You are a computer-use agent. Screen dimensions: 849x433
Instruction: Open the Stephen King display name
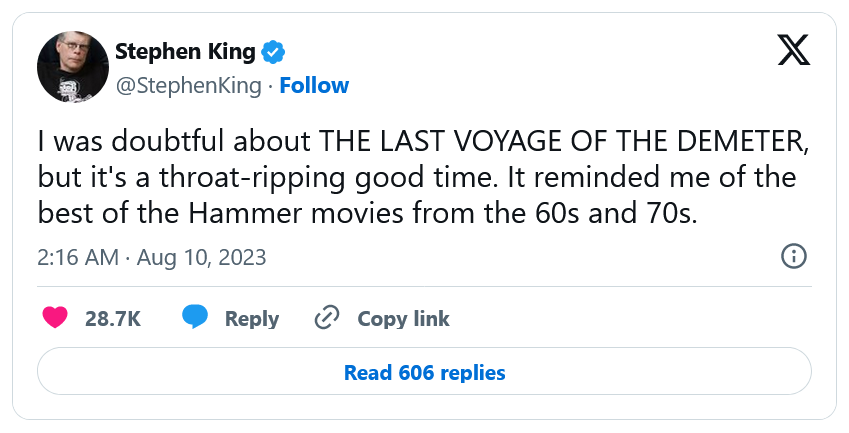coord(185,51)
